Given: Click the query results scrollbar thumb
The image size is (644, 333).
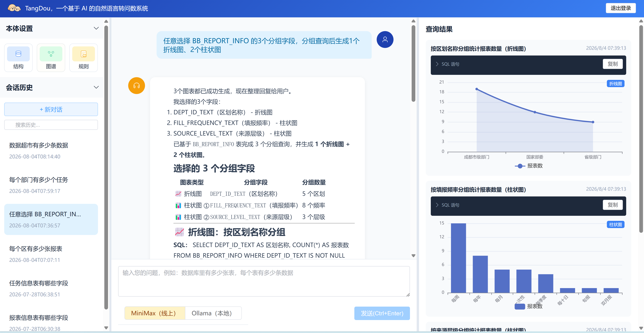Looking at the screenshot, I should point(641,129).
